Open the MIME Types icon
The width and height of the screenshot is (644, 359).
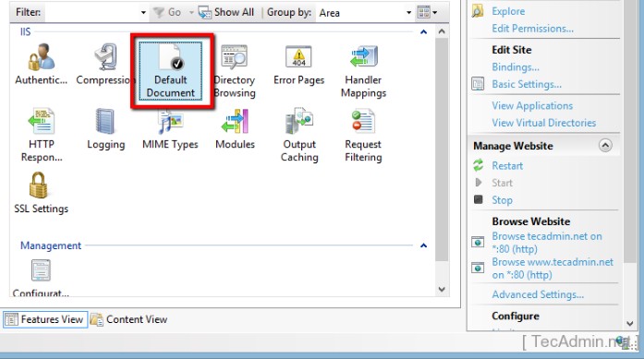coord(170,122)
